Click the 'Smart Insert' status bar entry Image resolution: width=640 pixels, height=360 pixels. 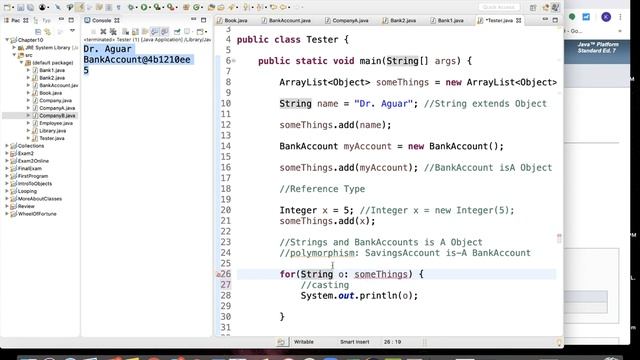pyautogui.click(x=354, y=342)
